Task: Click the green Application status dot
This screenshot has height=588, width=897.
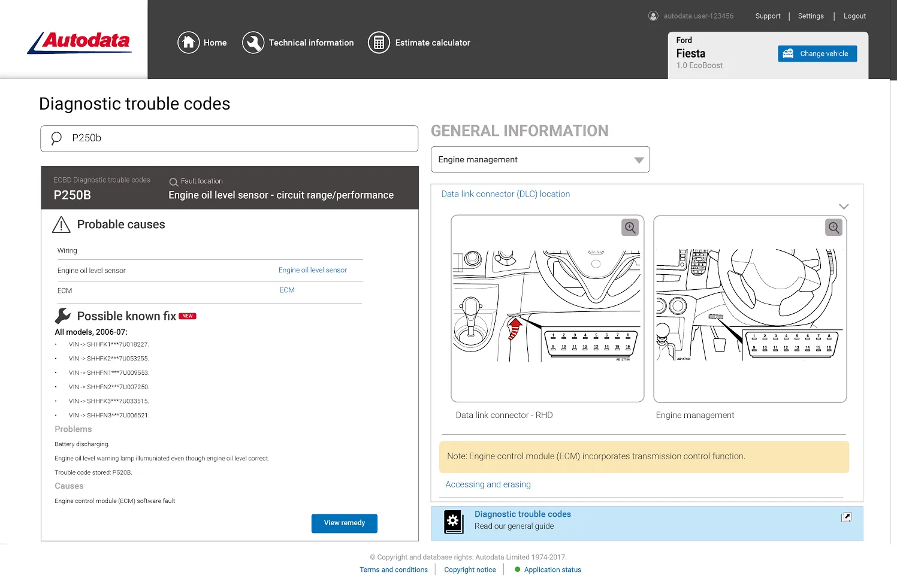Action: pyautogui.click(x=518, y=569)
